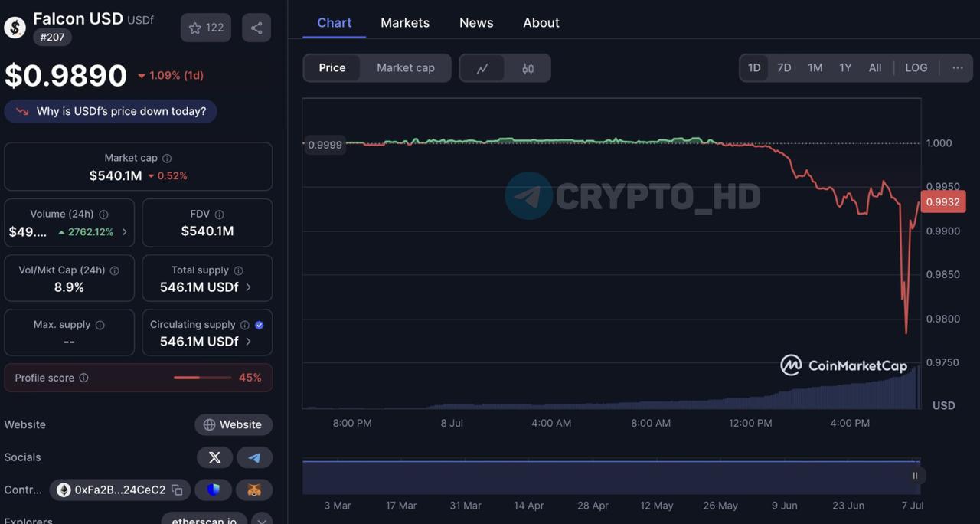980x524 pixels.
Task: Click the range selector pause handle
Action: tap(915, 476)
